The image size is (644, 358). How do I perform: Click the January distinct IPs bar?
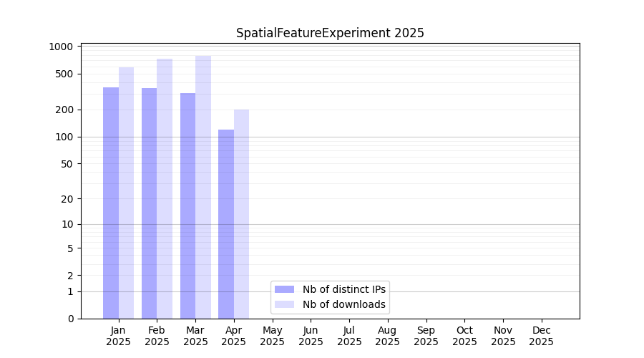111,203
